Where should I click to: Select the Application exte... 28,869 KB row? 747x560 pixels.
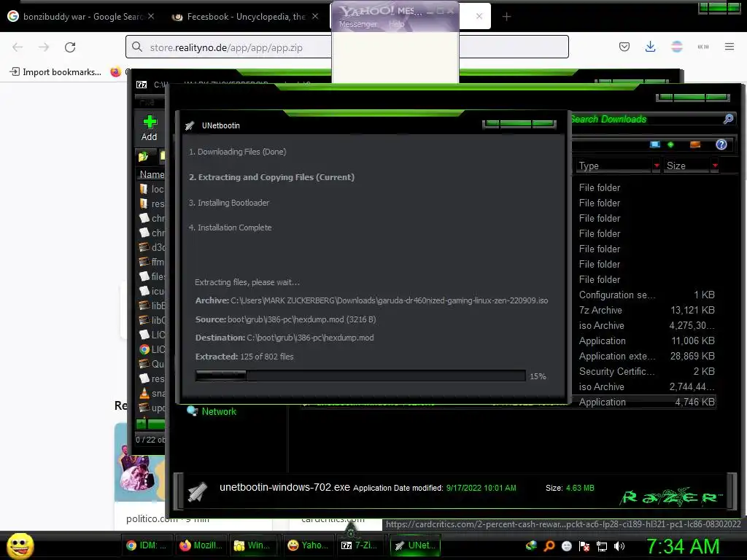coord(646,356)
